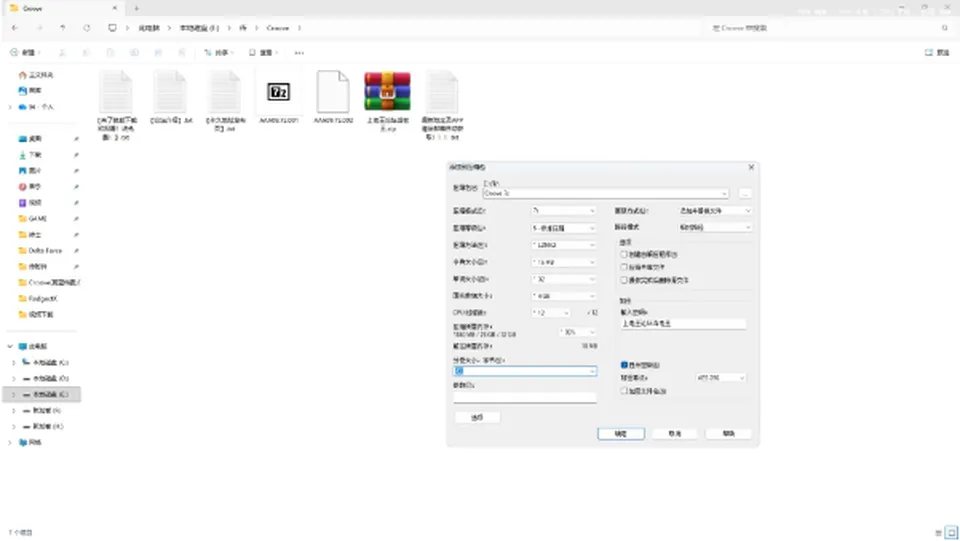
Task: Open Gallery in the navigation pane
Action: point(30,90)
